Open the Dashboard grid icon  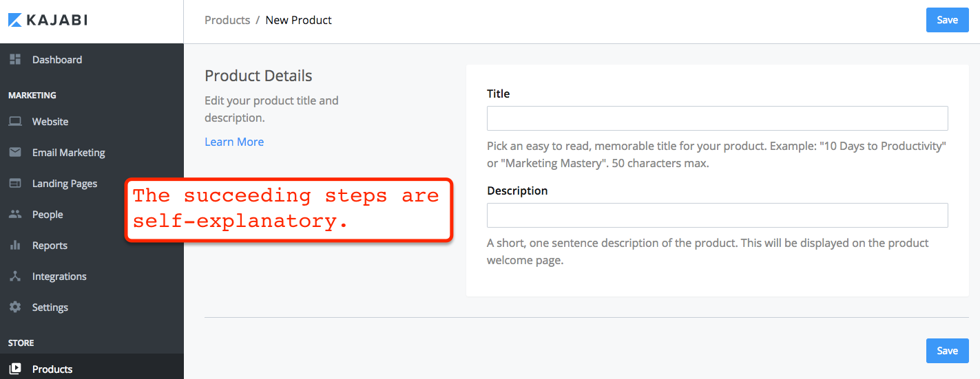[x=15, y=59]
